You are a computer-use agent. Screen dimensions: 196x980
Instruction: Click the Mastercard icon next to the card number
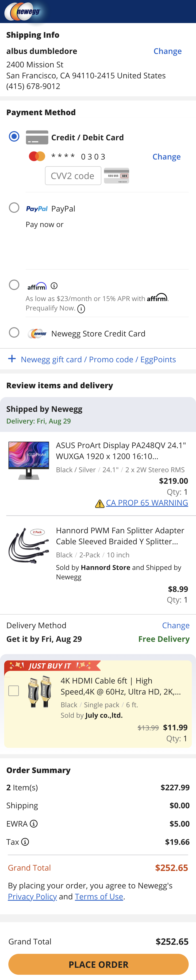coord(36,156)
